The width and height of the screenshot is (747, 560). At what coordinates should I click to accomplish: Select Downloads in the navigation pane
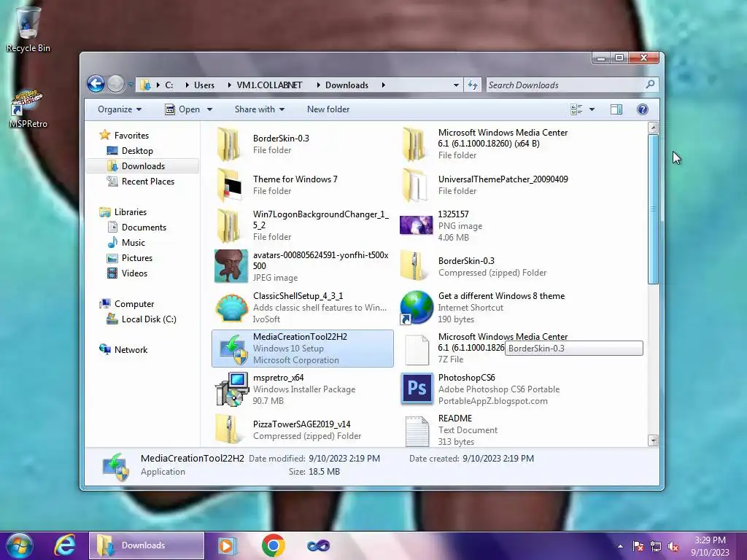click(x=143, y=166)
